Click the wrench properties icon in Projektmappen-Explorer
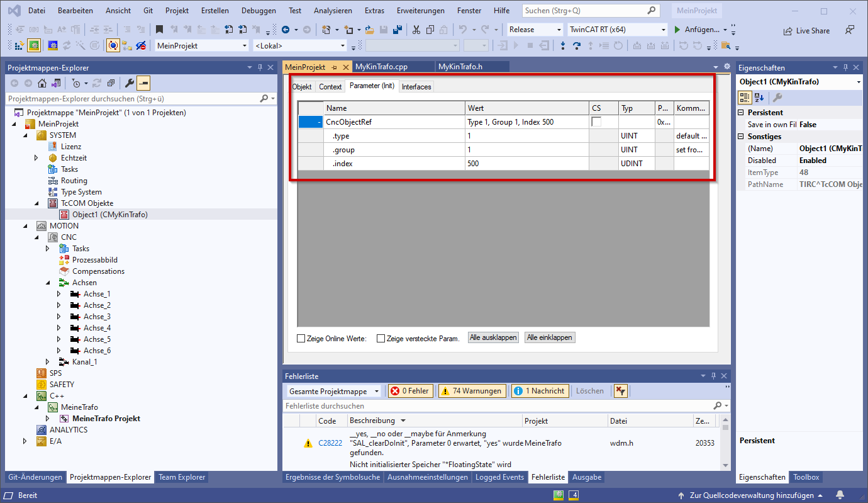Screen dimensions: 868x503 129,83
